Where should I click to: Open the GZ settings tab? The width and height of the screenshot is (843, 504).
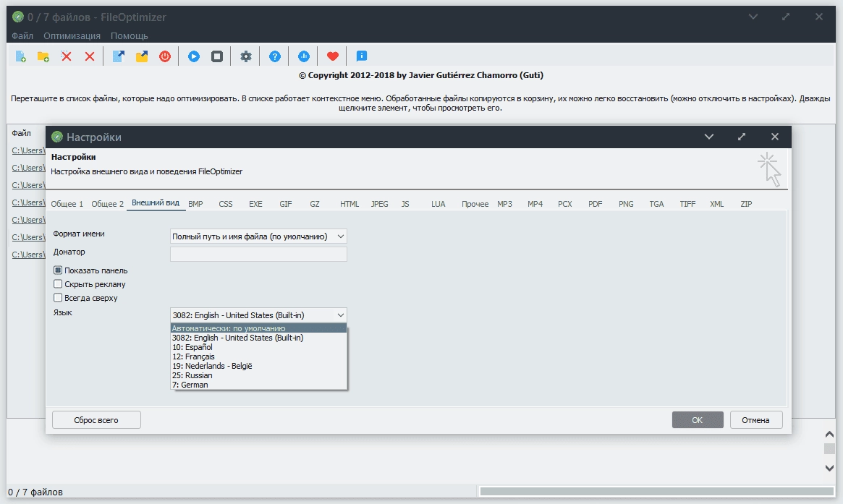click(x=315, y=204)
